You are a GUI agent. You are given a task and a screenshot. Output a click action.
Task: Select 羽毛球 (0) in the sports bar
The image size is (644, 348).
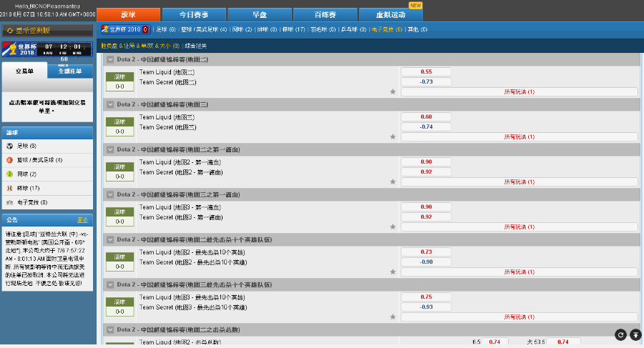(x=323, y=29)
